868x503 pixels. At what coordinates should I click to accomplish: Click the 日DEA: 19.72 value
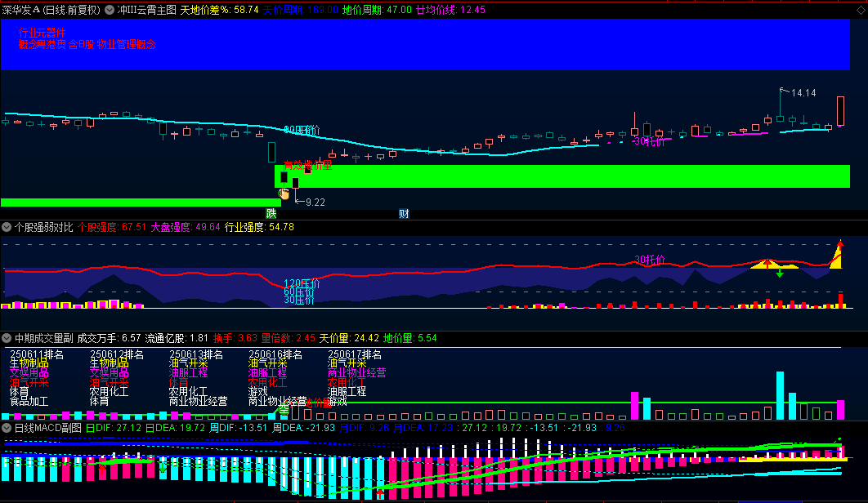[175, 428]
